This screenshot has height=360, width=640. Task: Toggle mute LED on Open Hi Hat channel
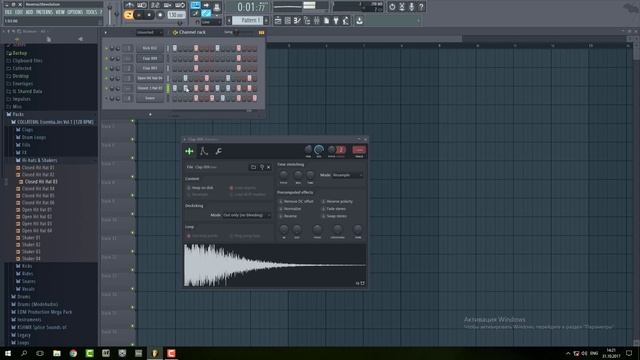pos(107,78)
